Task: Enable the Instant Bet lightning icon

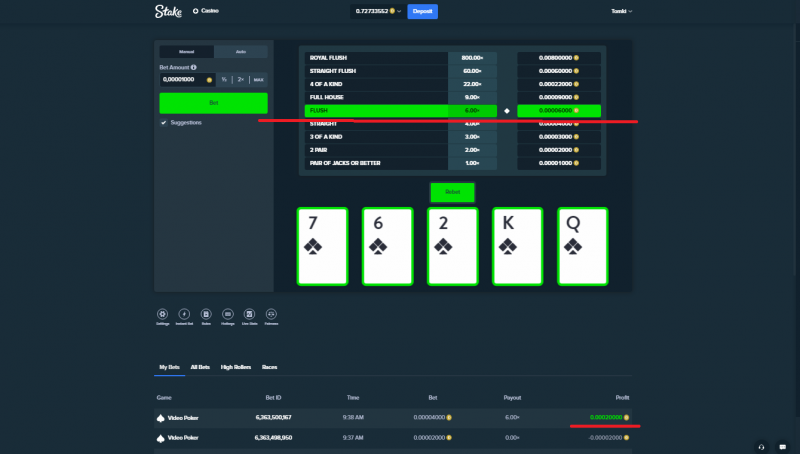Action: [184, 314]
